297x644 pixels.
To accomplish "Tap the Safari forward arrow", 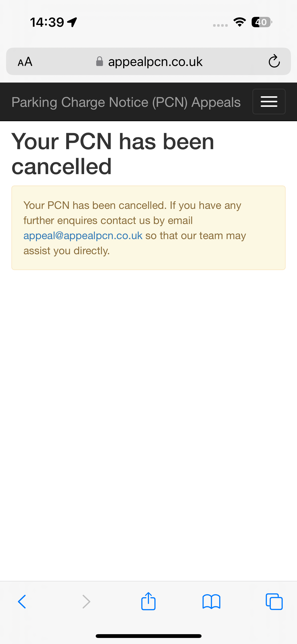I will click(86, 602).
